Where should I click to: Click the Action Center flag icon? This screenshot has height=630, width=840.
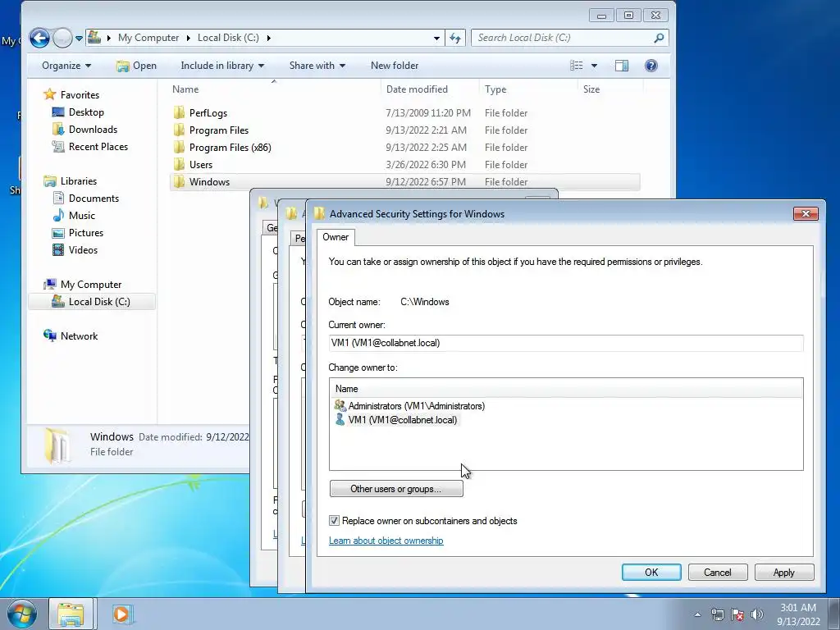[737, 614]
